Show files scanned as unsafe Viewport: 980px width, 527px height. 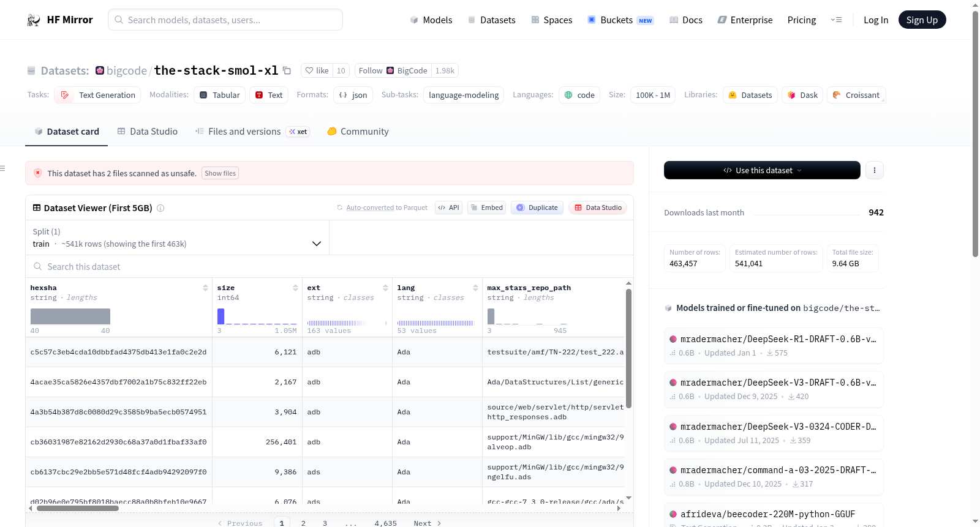[220, 173]
